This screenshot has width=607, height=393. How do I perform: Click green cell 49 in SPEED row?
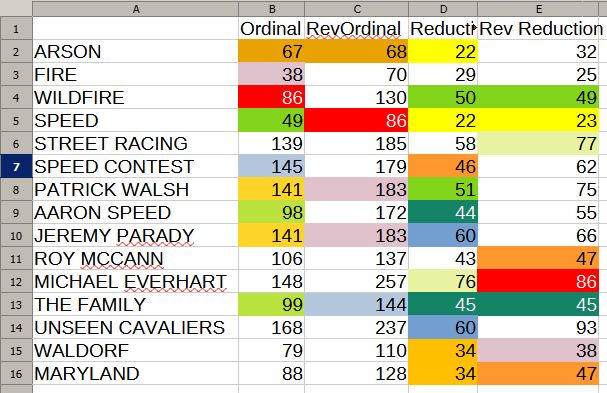[271, 120]
